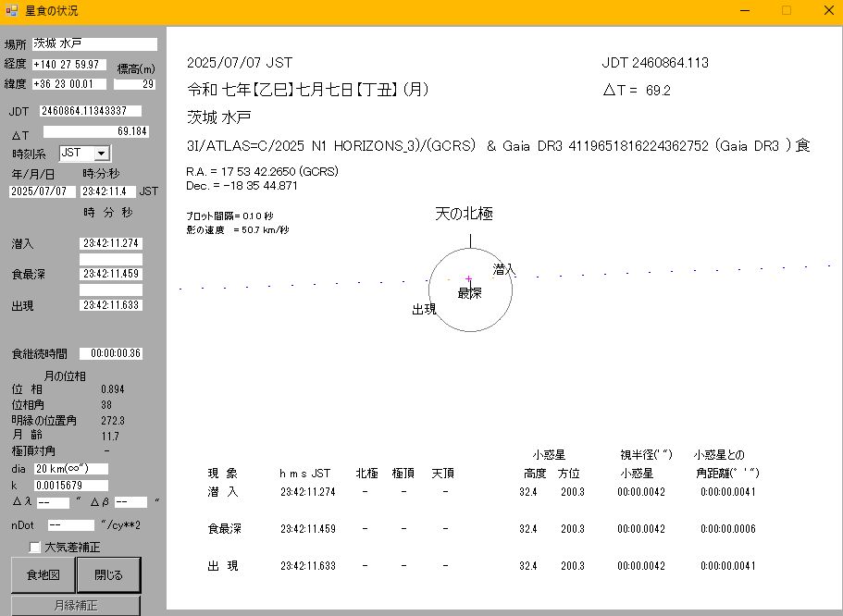Enable the 大気差補正 checkbox
The height and width of the screenshot is (616, 843).
click(35, 548)
